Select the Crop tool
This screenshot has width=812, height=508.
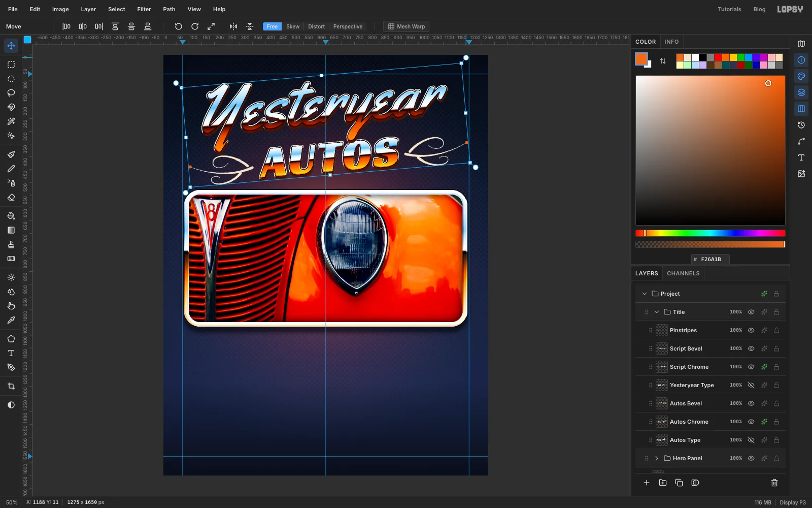[x=11, y=386]
